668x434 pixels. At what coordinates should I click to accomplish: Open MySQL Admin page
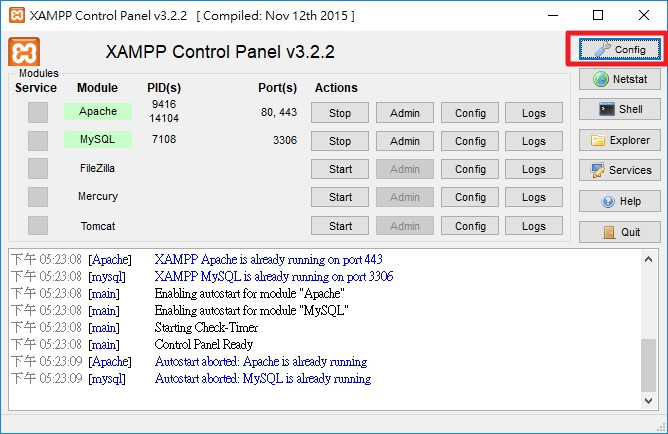(x=405, y=141)
